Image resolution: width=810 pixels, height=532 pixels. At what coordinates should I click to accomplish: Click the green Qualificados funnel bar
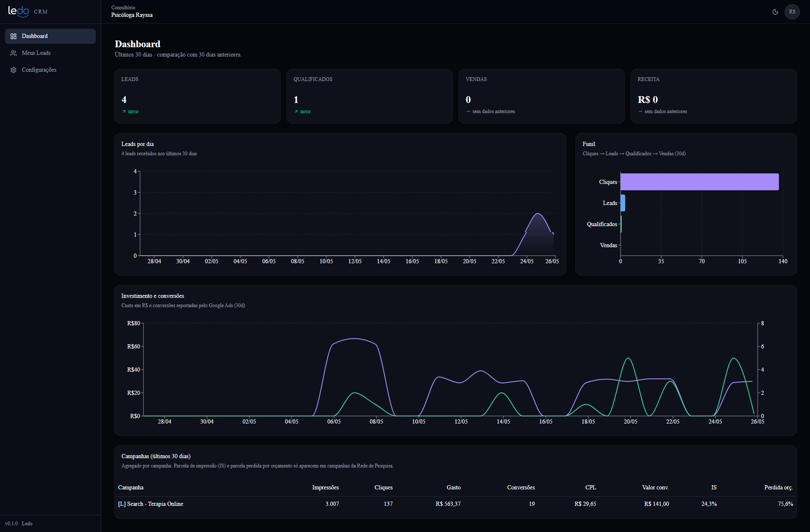pyautogui.click(x=621, y=224)
